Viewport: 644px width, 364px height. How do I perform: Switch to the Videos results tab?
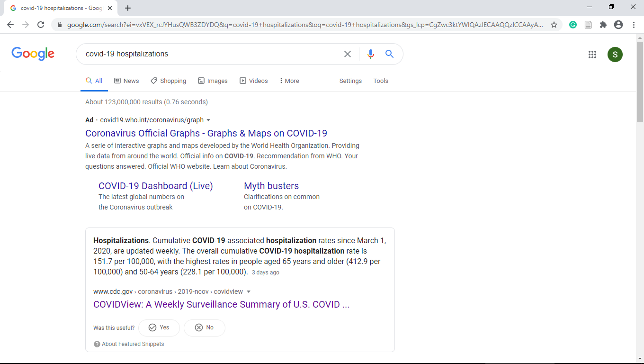(253, 81)
